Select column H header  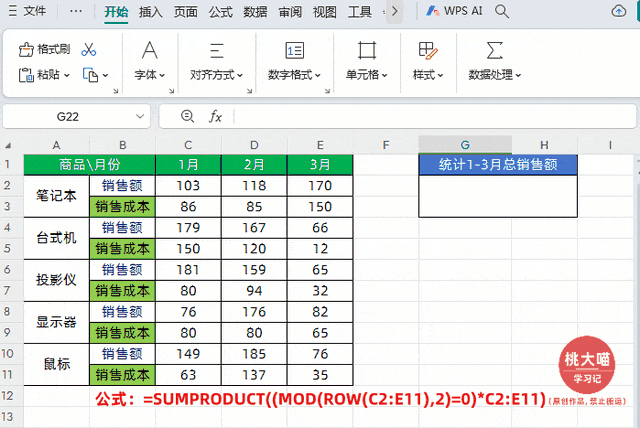(x=544, y=145)
